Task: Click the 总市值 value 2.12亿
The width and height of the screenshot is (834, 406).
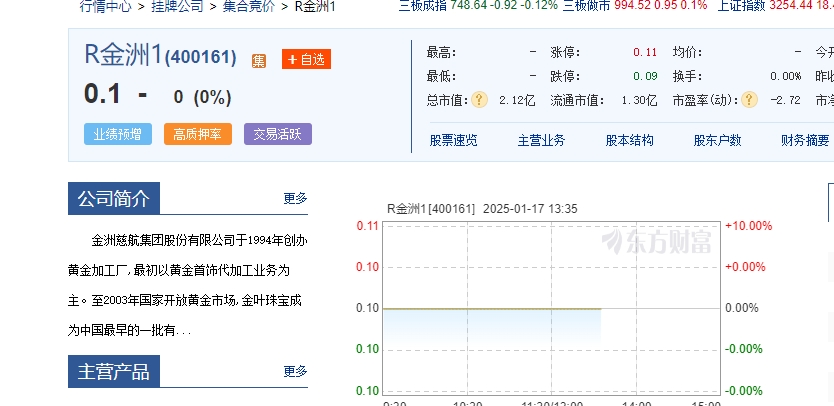Action: click(517, 100)
